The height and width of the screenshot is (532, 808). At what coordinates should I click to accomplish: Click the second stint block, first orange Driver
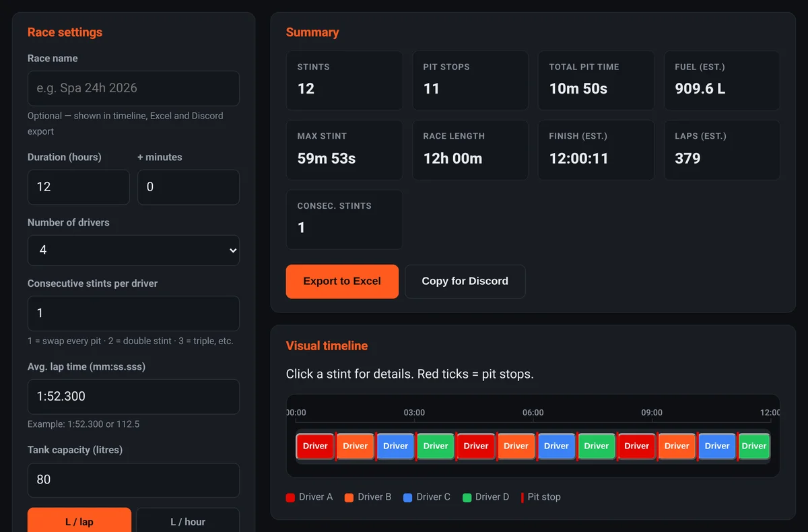pos(356,446)
